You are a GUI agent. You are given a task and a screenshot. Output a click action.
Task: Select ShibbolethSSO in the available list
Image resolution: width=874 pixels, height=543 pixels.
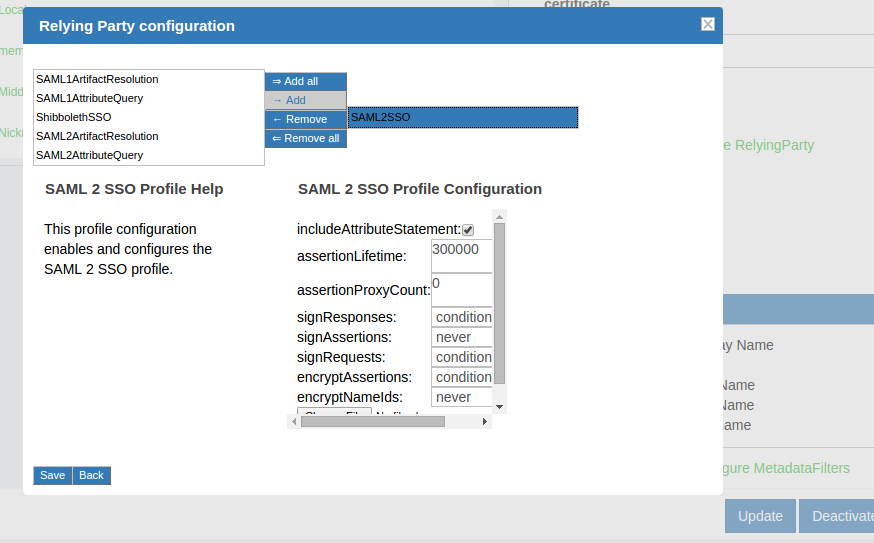[x=74, y=117]
